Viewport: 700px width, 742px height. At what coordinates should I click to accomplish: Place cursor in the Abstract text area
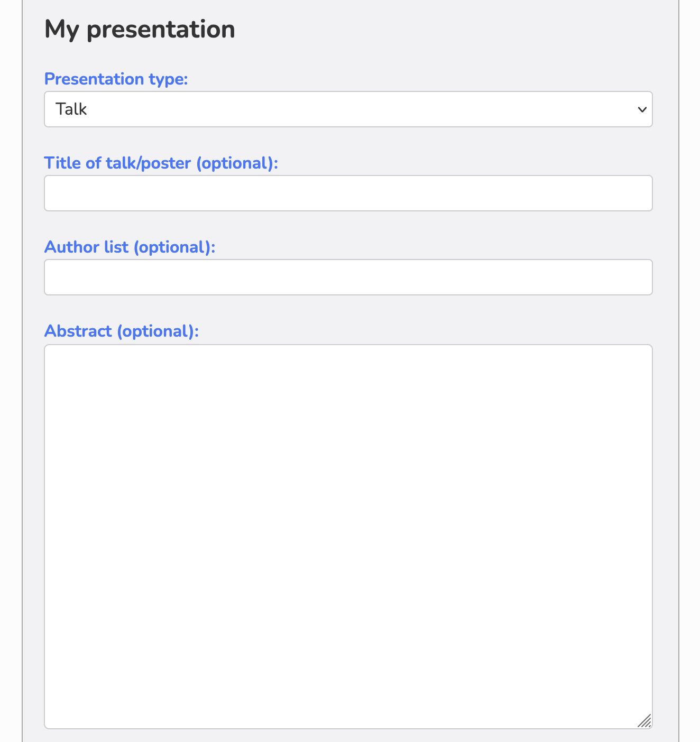tap(348, 537)
